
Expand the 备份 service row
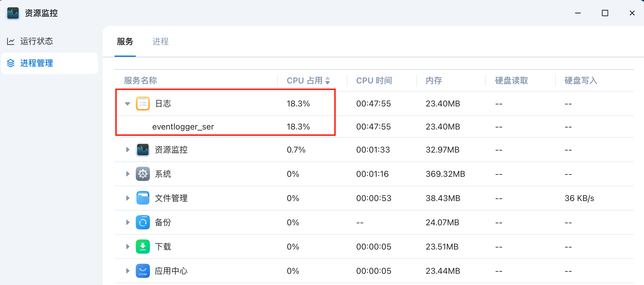pyautogui.click(x=128, y=222)
